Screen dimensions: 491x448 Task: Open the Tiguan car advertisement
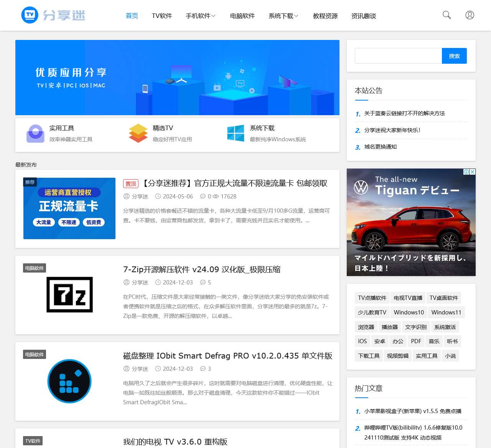point(411,222)
